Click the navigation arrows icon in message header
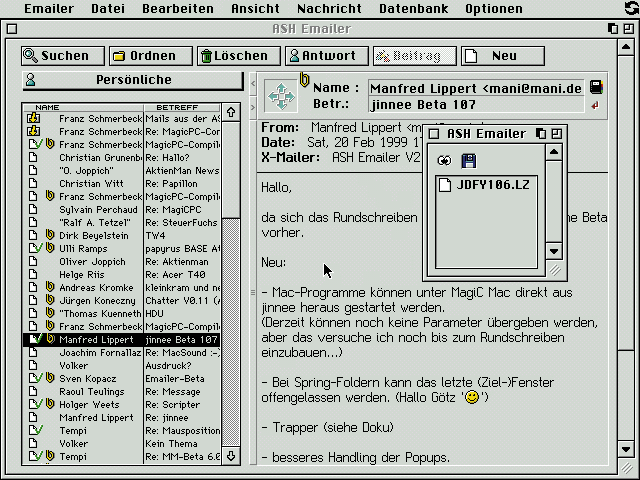This screenshot has width=640, height=480. (x=281, y=96)
